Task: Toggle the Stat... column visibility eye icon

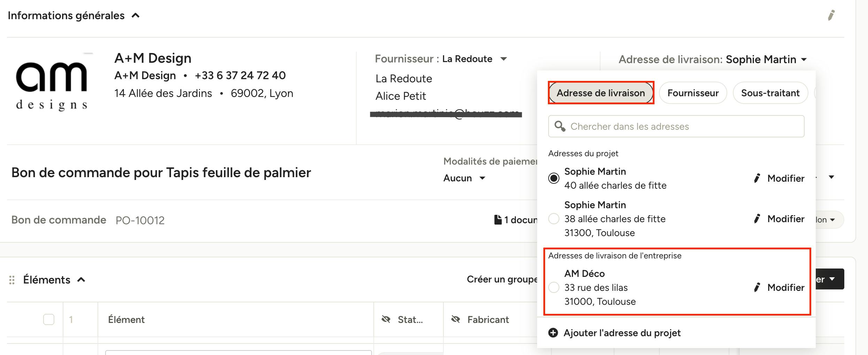Action: coord(386,319)
